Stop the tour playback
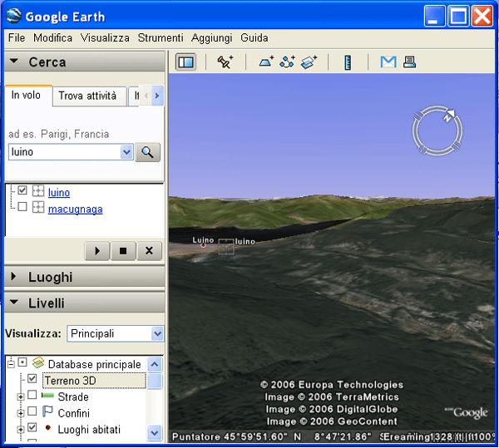 pyautogui.click(x=123, y=251)
